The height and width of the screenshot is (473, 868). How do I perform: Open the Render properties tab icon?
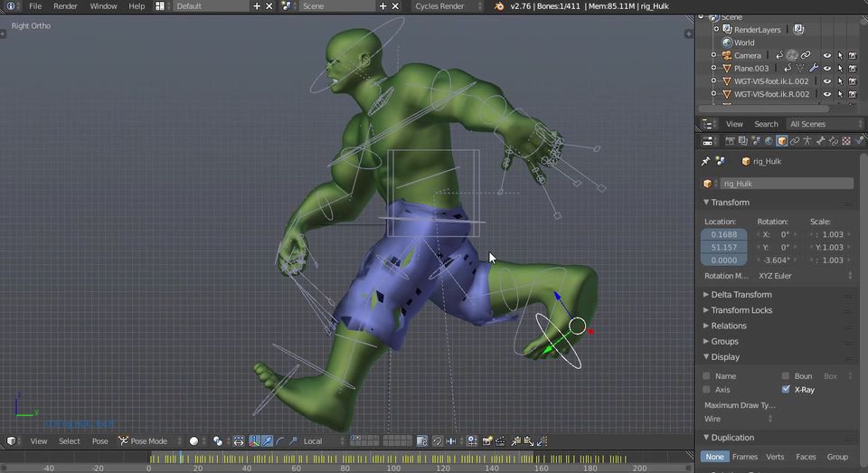730,141
